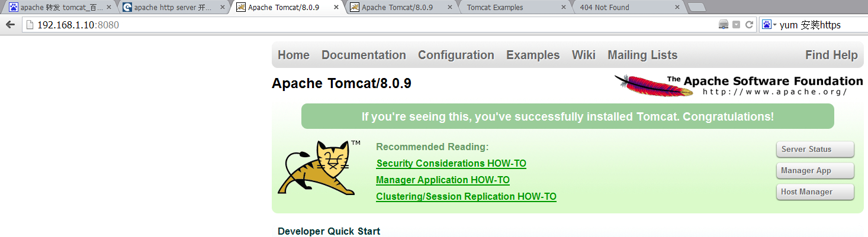Click the 'Apache Tomcat/8.0.9' page heading
This screenshot has width=868, height=237.
[342, 83]
